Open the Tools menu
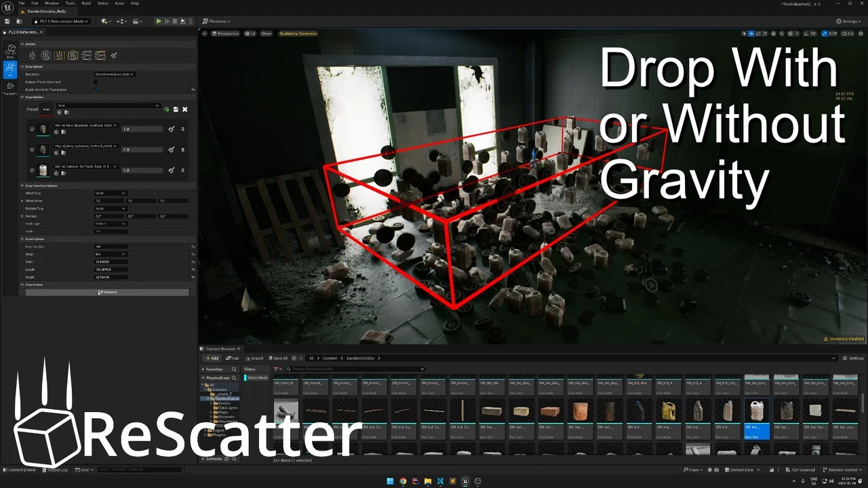 point(70,3)
